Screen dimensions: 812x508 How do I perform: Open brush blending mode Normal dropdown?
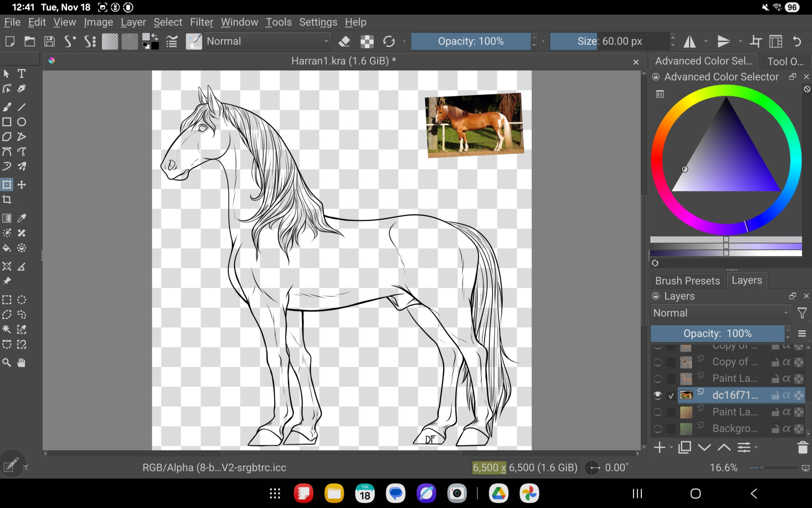(x=267, y=42)
